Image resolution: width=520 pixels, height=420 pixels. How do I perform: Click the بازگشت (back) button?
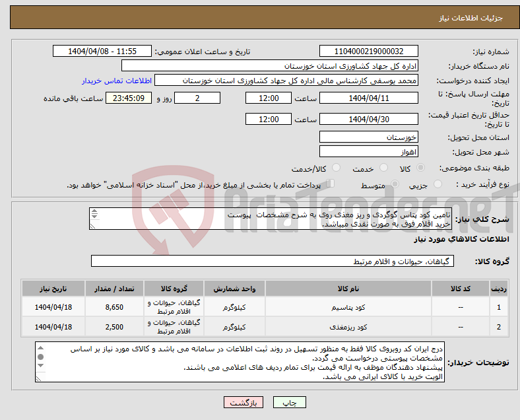[244, 402]
